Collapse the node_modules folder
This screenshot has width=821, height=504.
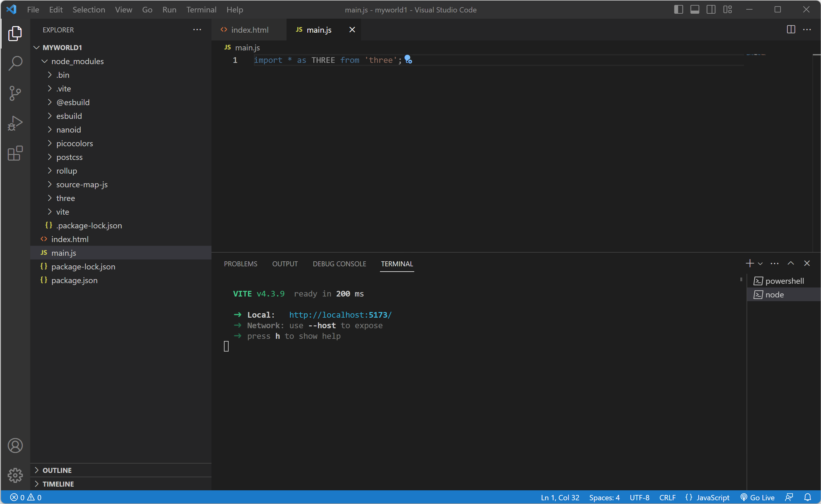point(77,61)
